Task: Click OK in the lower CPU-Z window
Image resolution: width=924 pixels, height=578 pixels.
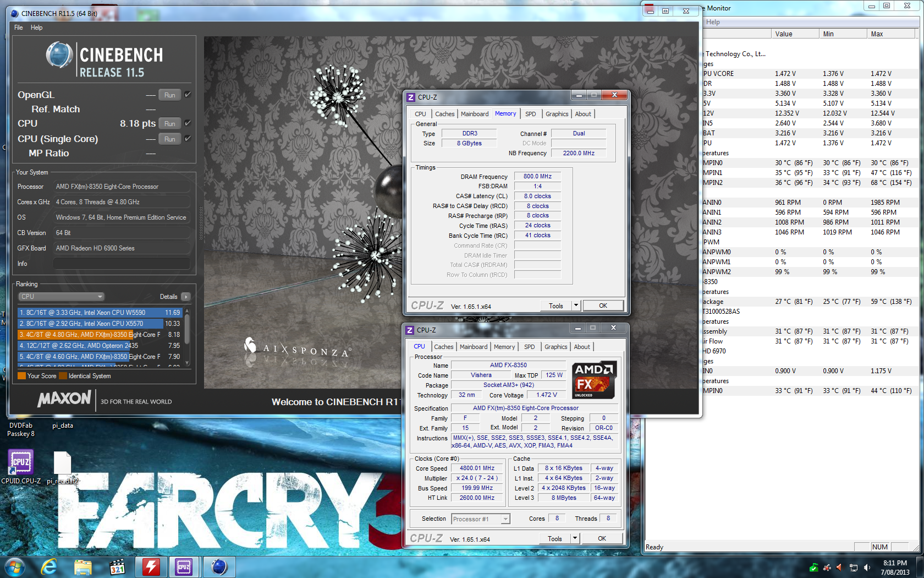Action: point(602,538)
